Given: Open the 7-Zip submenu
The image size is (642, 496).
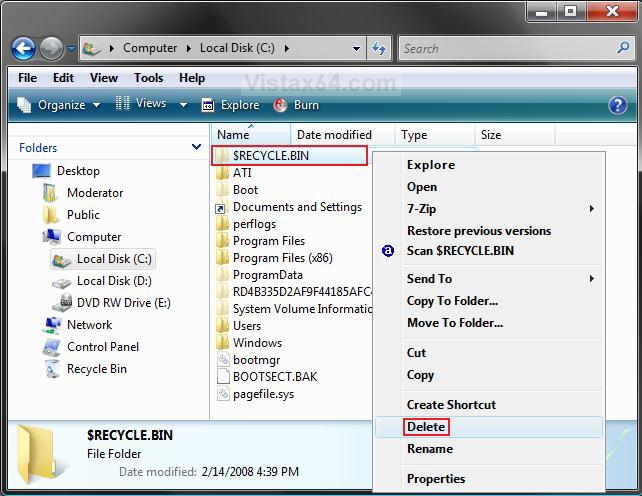Looking at the screenshot, I should [489, 209].
